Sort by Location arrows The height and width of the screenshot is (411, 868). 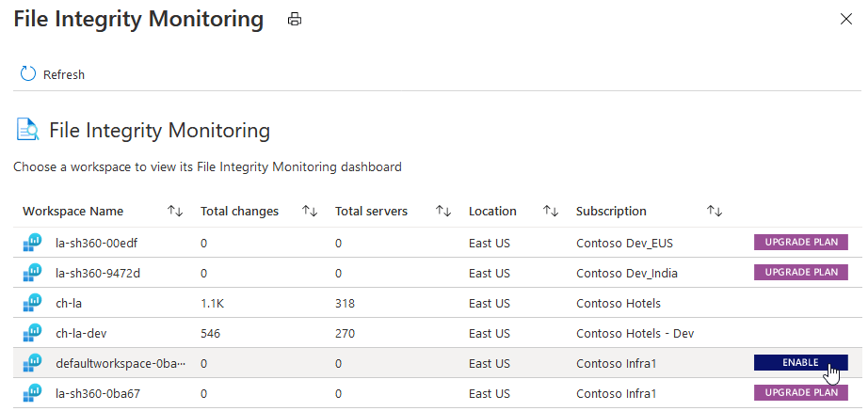point(552,212)
